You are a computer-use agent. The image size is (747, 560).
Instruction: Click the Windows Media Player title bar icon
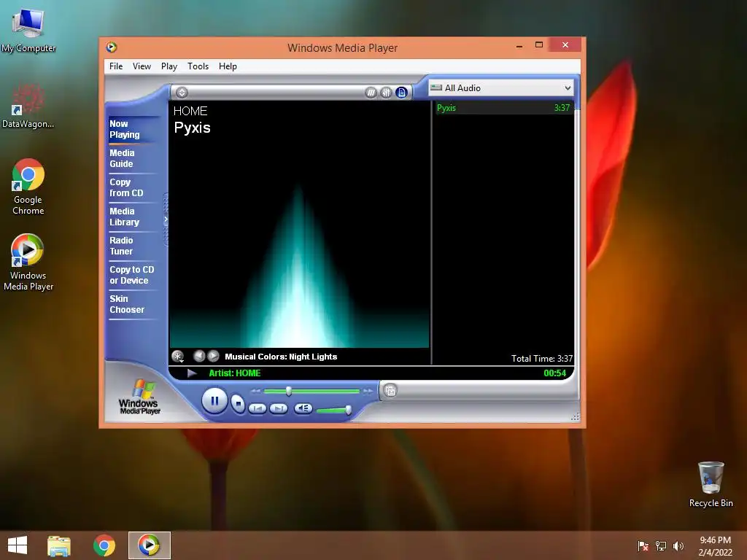pyautogui.click(x=112, y=47)
